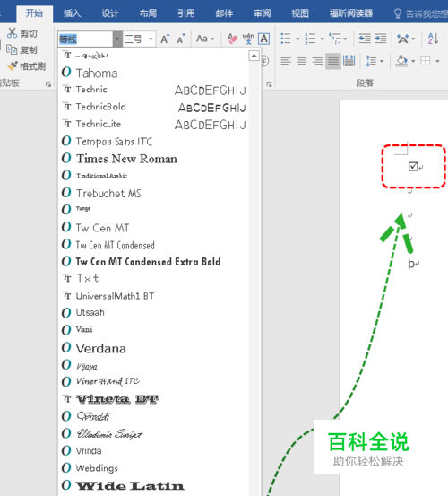The image size is (448, 496).
Task: Justify the paragraph text
Action: click(x=333, y=61)
